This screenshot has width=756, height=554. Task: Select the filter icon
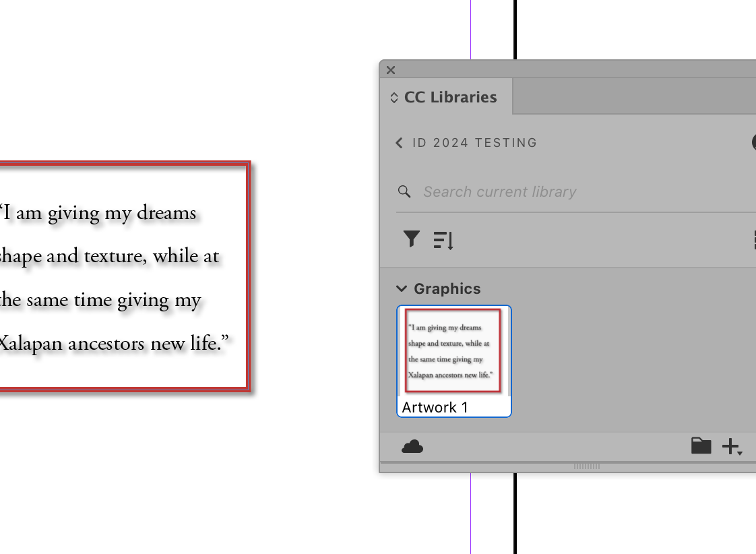(412, 239)
